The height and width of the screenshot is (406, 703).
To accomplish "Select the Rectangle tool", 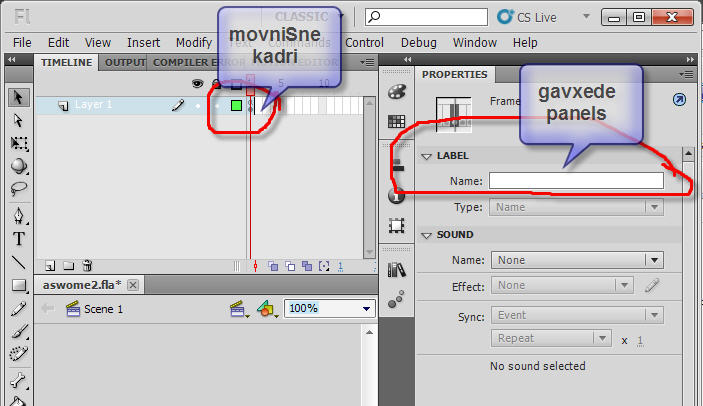I will pos(18,285).
